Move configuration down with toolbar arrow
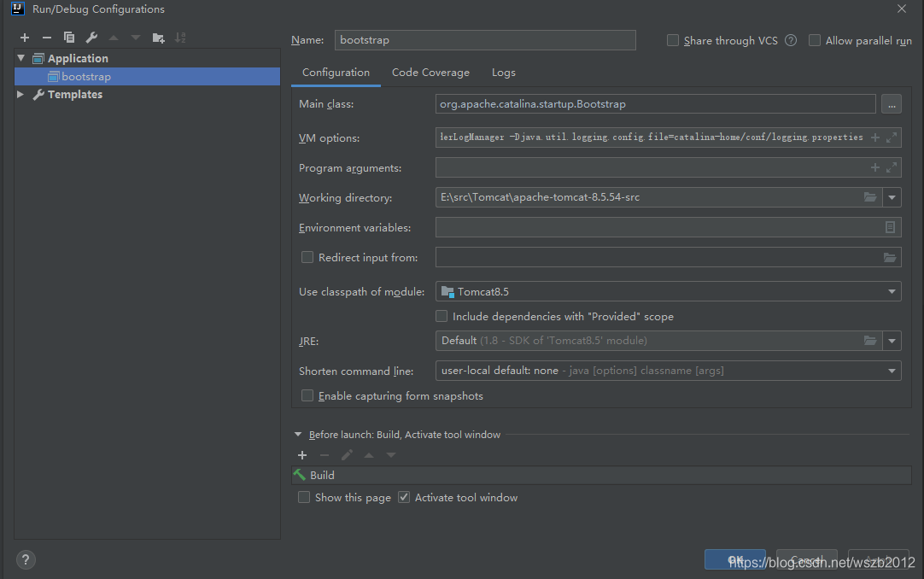This screenshot has height=579, width=924. tap(136, 38)
